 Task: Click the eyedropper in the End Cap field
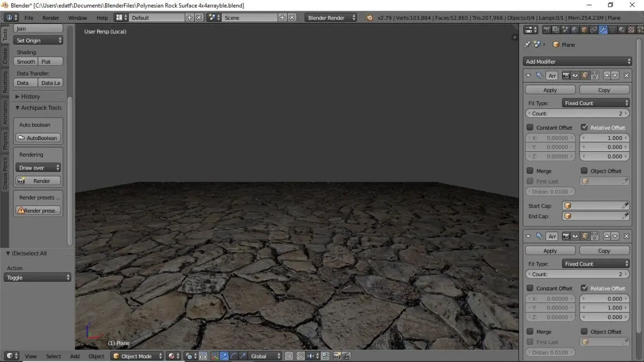click(x=625, y=216)
